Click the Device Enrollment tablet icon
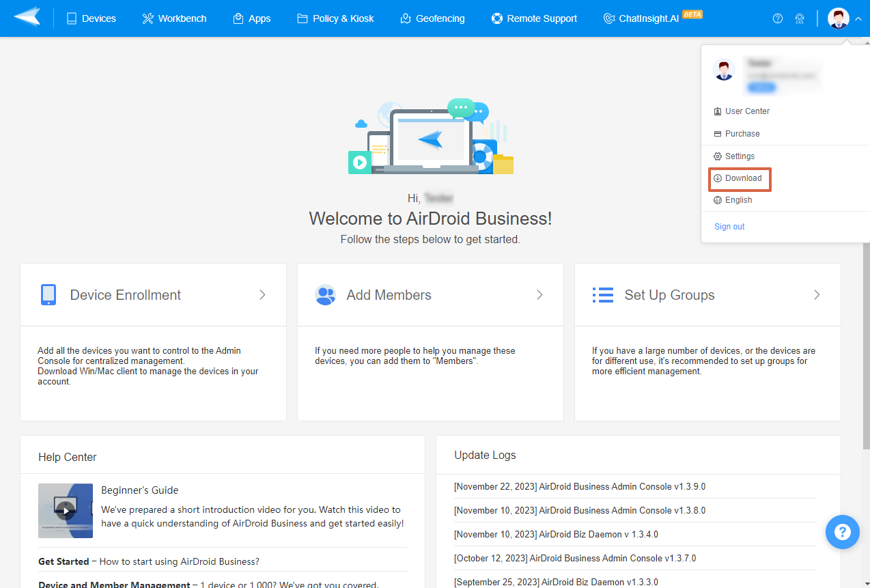870x588 pixels. [48, 295]
